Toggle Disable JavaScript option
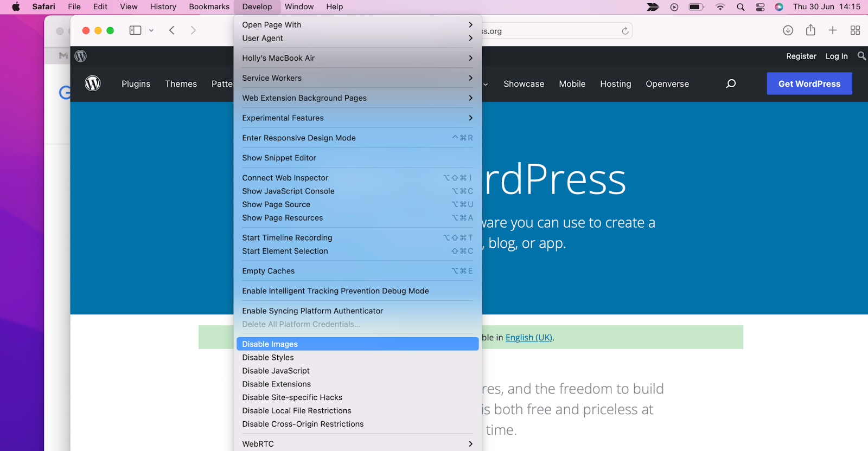Screen dimensions: 868x451 coord(358,371)
